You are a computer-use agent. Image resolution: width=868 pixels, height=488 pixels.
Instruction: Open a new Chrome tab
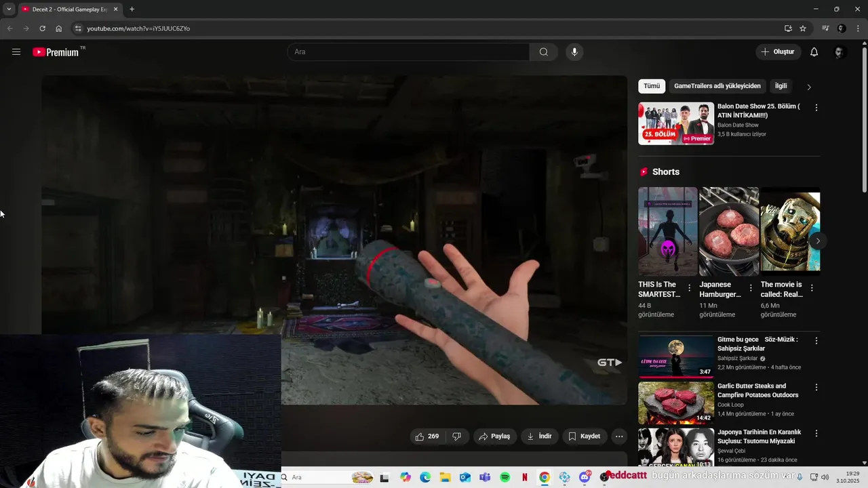click(132, 9)
